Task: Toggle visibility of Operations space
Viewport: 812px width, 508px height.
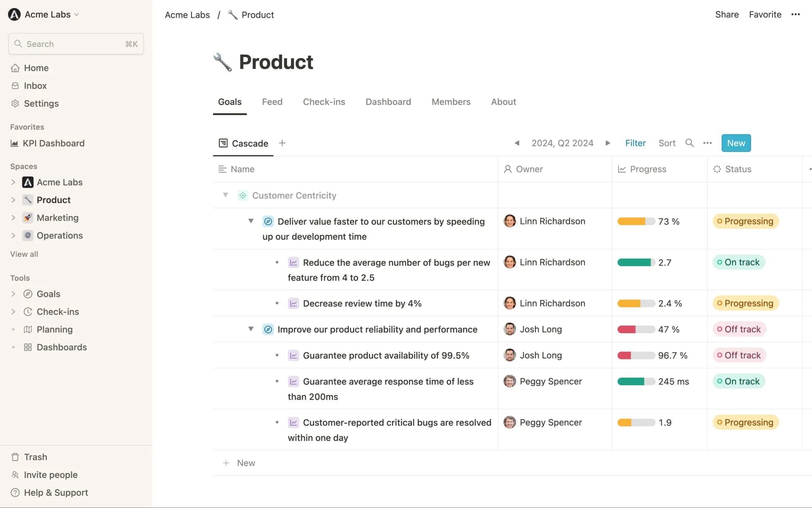Action: [x=13, y=235]
